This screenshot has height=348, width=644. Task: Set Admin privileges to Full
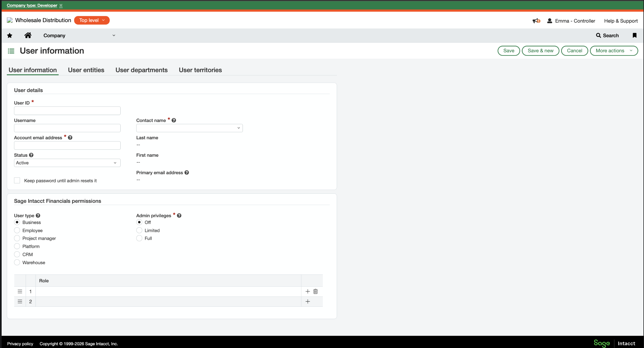tap(139, 238)
